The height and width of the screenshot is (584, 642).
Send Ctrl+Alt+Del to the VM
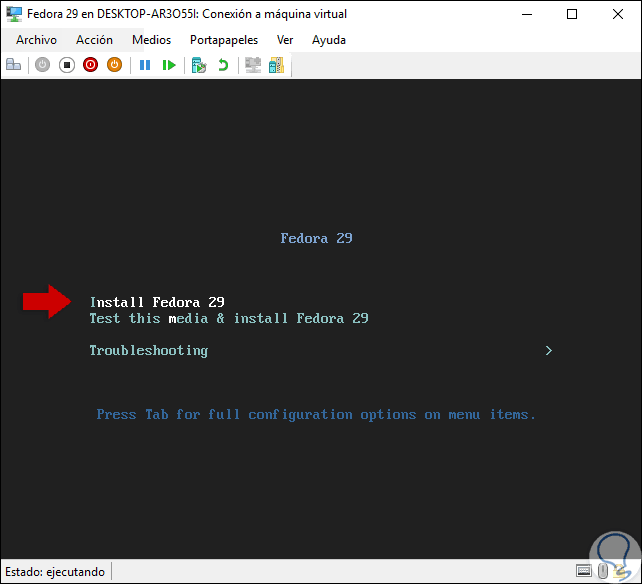click(14, 65)
